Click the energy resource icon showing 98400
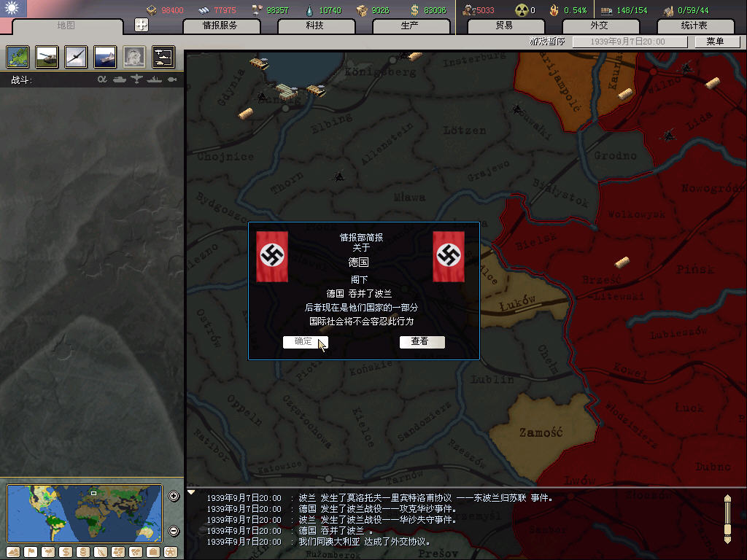The width and height of the screenshot is (747, 560). [152, 9]
